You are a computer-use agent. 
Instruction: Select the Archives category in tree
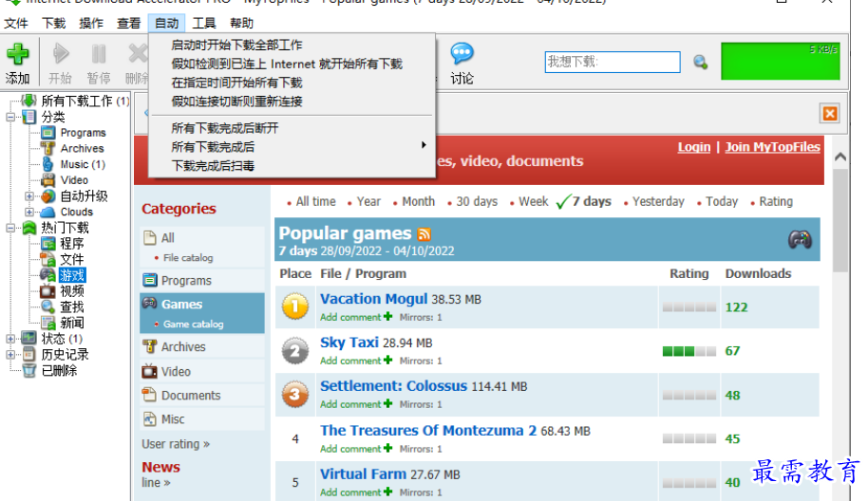[82, 148]
